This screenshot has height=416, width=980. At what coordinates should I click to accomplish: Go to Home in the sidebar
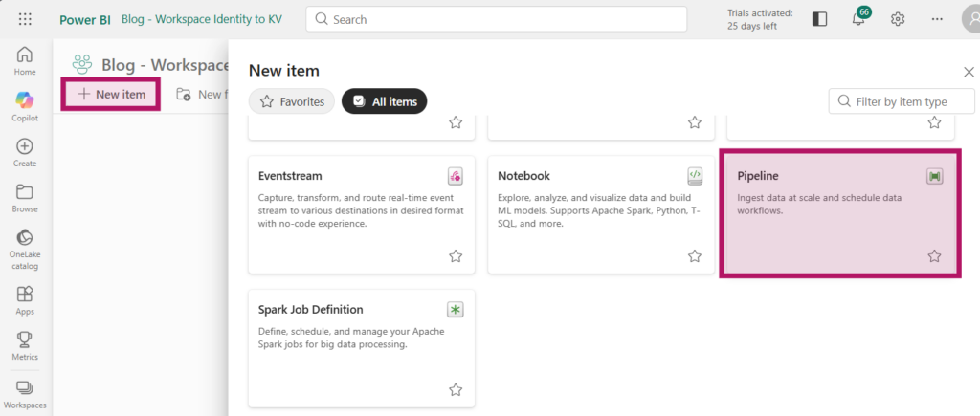25,59
